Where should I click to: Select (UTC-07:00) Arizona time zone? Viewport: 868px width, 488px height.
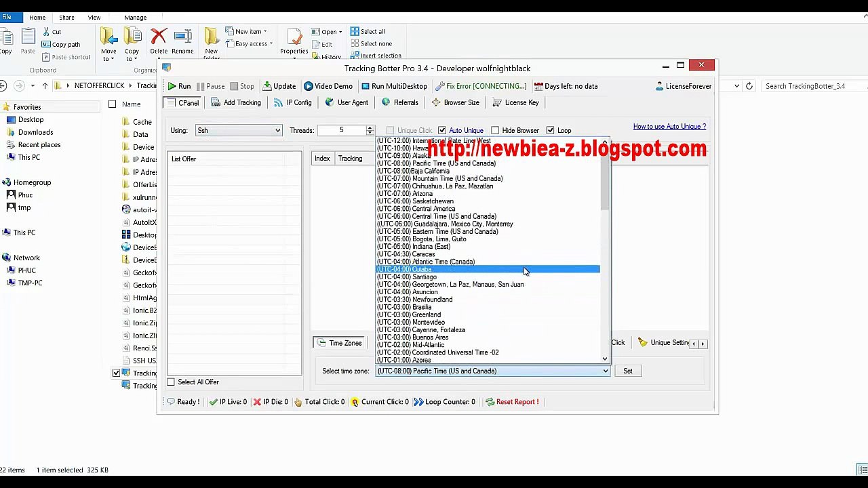pos(488,194)
